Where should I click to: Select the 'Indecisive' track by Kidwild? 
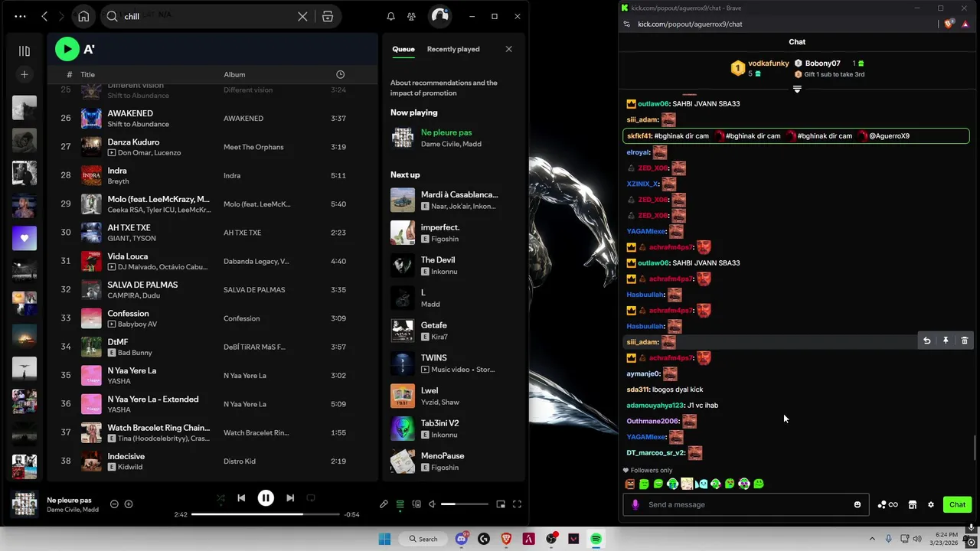(212, 461)
